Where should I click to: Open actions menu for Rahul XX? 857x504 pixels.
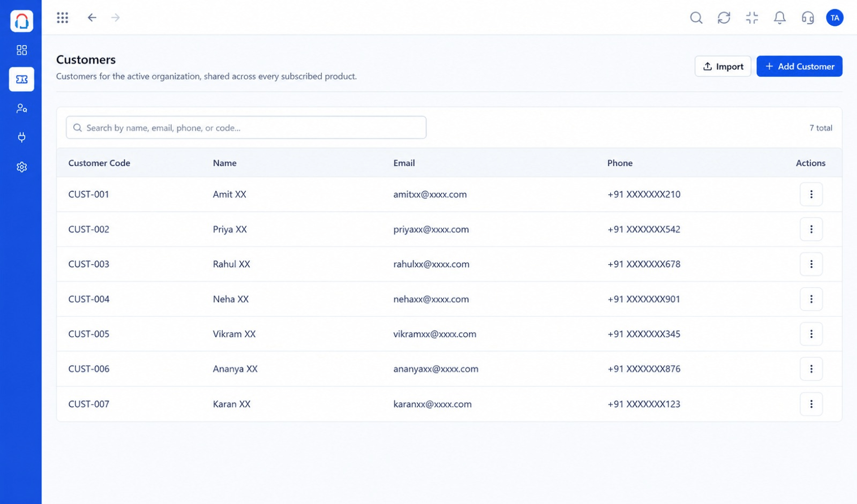pyautogui.click(x=811, y=264)
